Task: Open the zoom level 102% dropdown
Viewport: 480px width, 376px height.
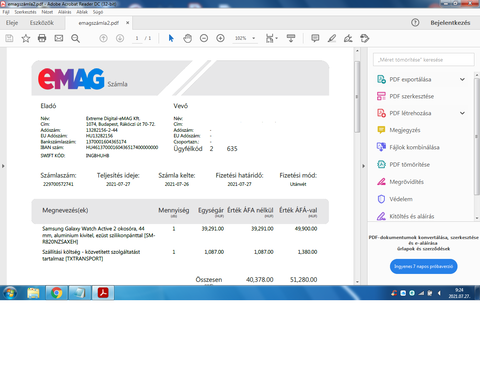Action: pos(244,38)
